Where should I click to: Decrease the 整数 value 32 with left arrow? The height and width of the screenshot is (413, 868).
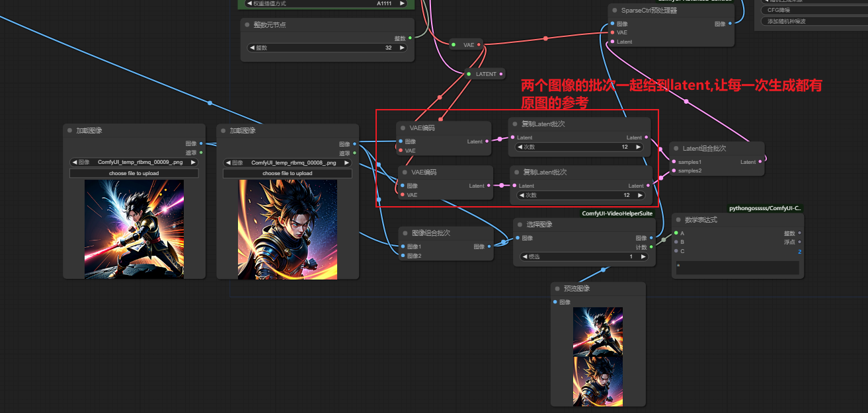[x=252, y=48]
